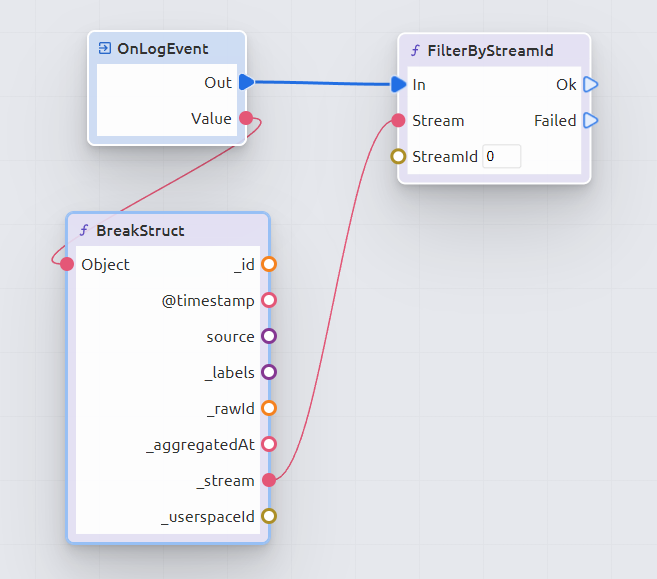This screenshot has width=657, height=579.
Task: Click the @timestamp output pin
Action: coord(268,301)
